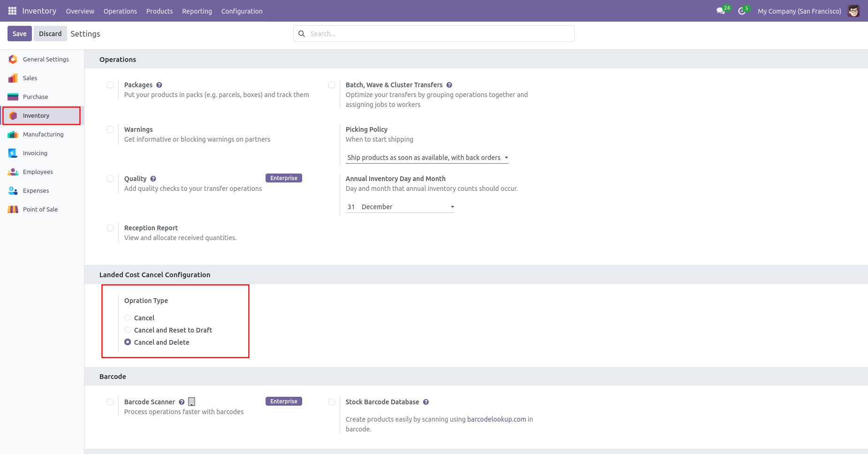This screenshot has height=454, width=868.
Task: Click the Batch, Wave & Cluster Transfers help icon
Action: [x=449, y=85]
